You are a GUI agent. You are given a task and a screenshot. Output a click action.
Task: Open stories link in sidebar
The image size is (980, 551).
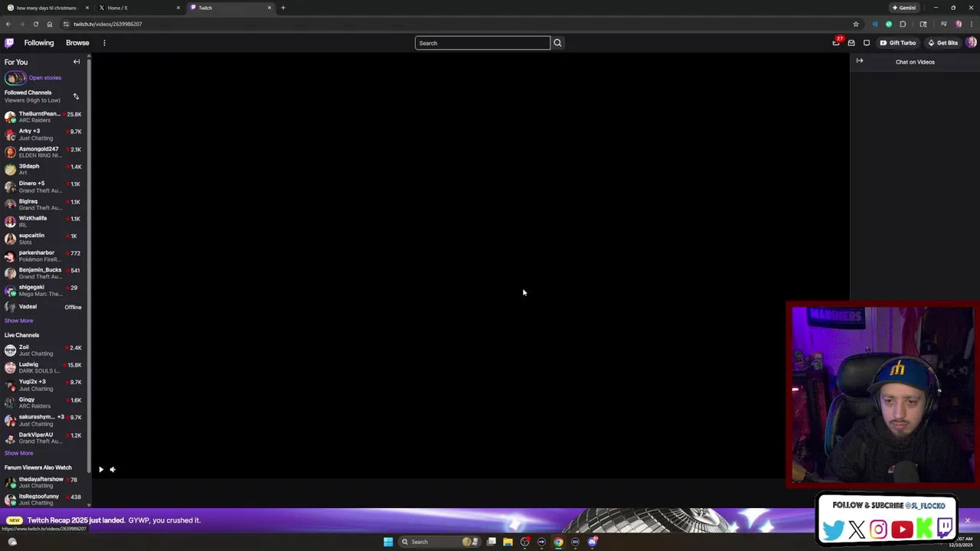[45, 77]
